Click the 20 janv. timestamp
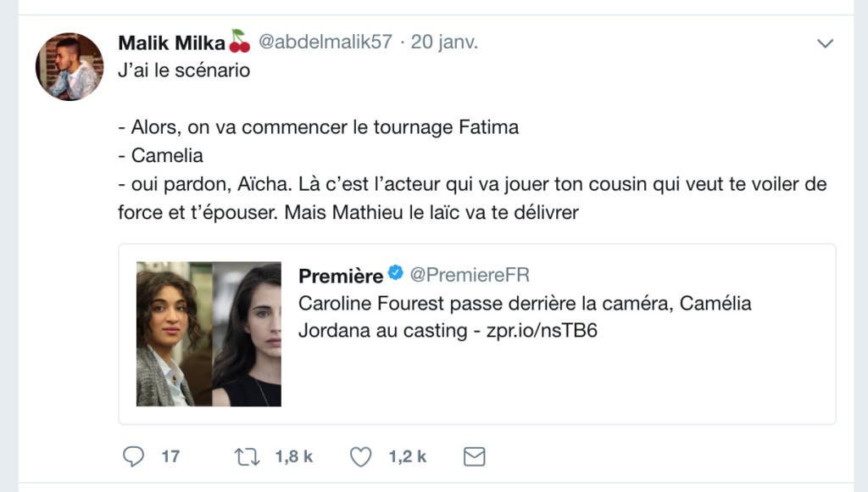The width and height of the screenshot is (868, 492). point(444,42)
